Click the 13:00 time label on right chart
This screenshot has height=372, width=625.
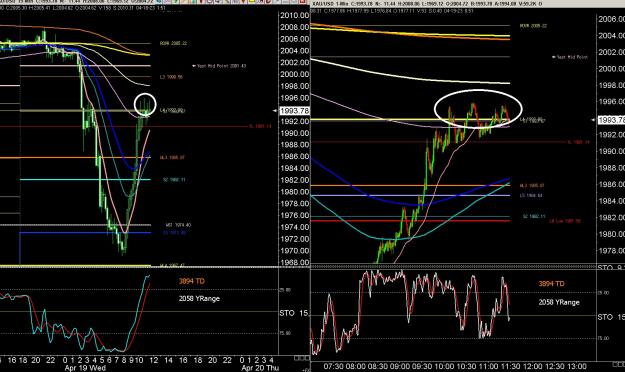point(576,366)
